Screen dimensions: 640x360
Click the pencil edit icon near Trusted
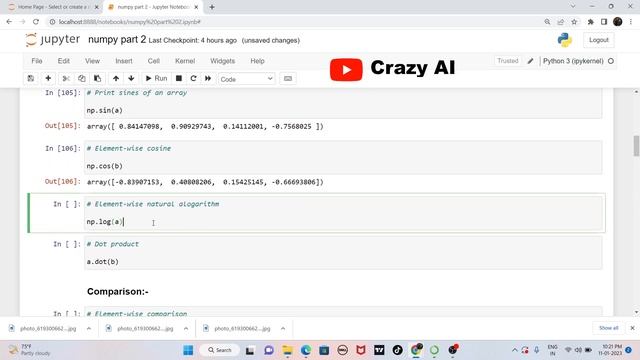530,61
